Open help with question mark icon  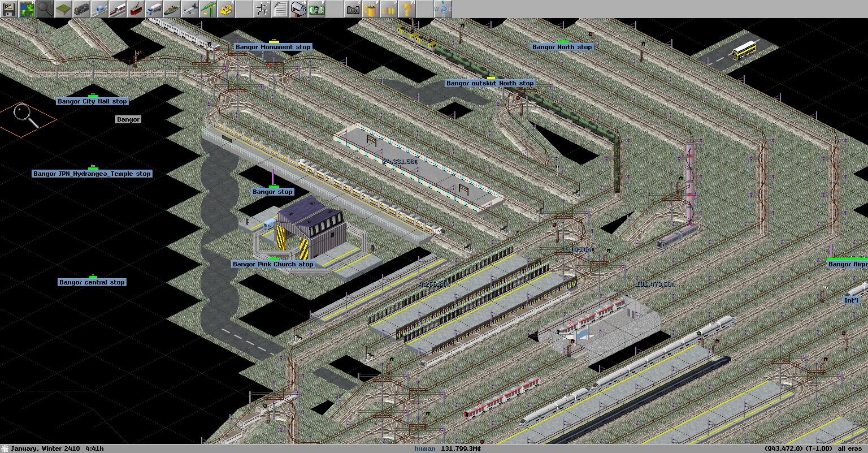pyautogui.click(x=407, y=9)
